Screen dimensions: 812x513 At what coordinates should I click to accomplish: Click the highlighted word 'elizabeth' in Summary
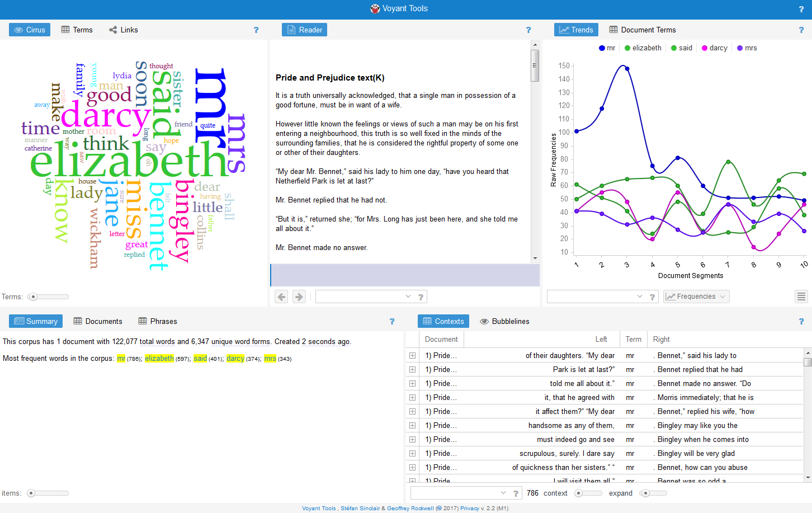[159, 359]
